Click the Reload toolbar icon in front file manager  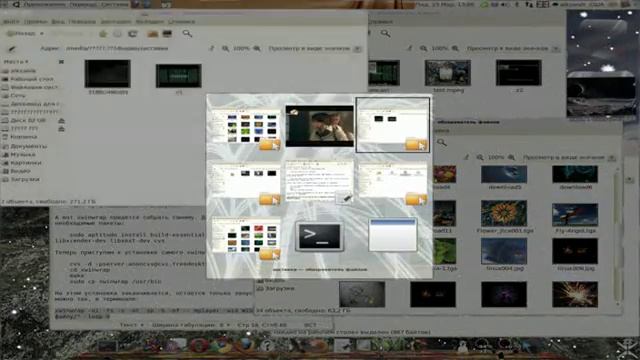[x=133, y=34]
